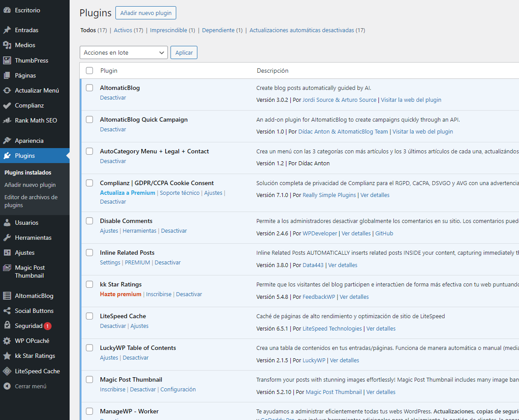Viewport: 519px width, 420px height.
Task: Select the Apariencia paintbrush icon
Action: coord(7,140)
